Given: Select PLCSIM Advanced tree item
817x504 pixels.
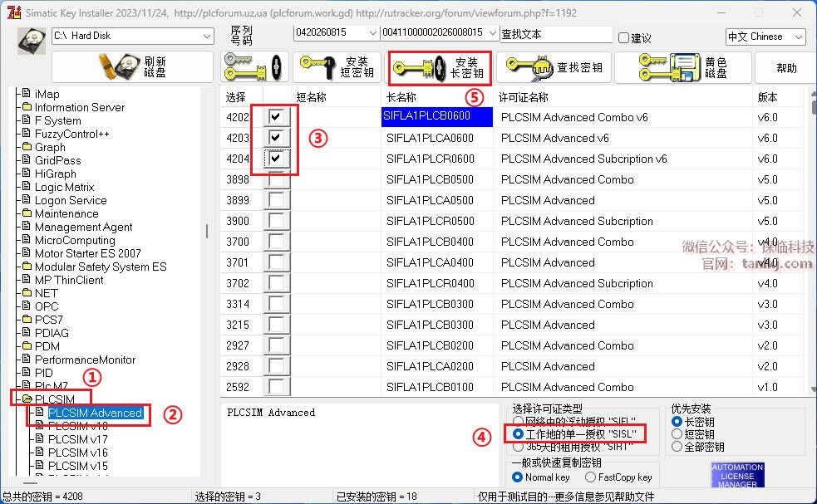Looking at the screenshot, I should (96, 413).
